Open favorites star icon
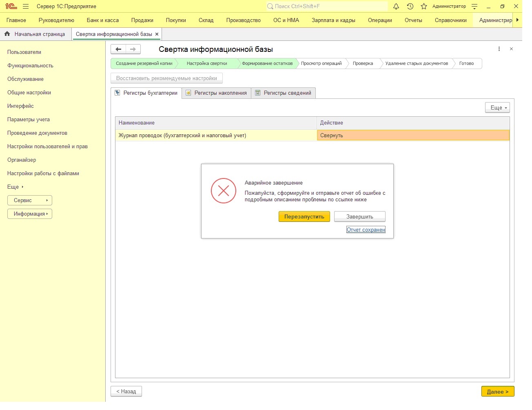The width and height of the screenshot is (532, 410). pos(424,7)
